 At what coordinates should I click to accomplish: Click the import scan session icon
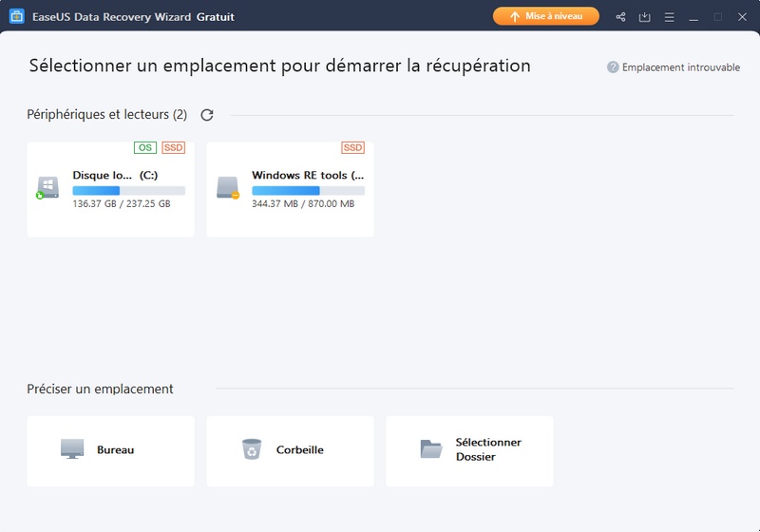[x=645, y=17]
